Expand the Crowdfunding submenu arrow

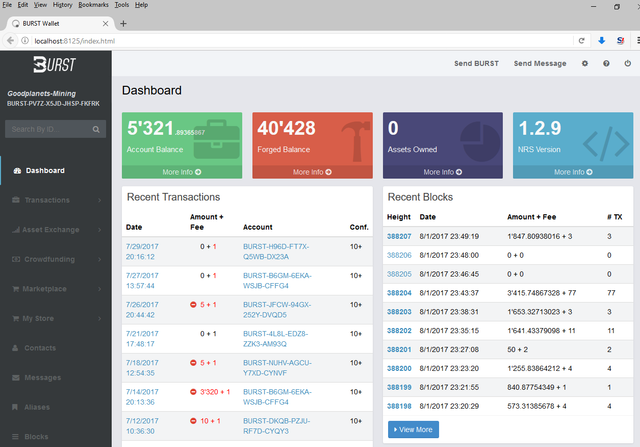(x=100, y=259)
